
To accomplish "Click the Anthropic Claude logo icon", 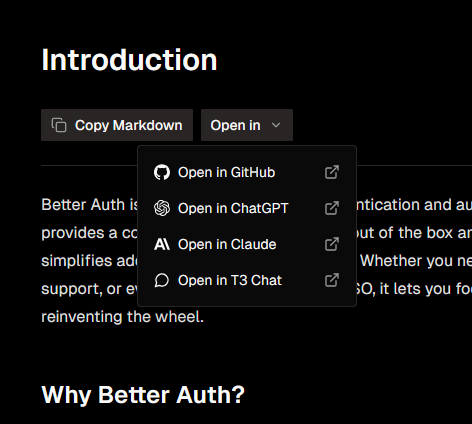I will pos(162,244).
